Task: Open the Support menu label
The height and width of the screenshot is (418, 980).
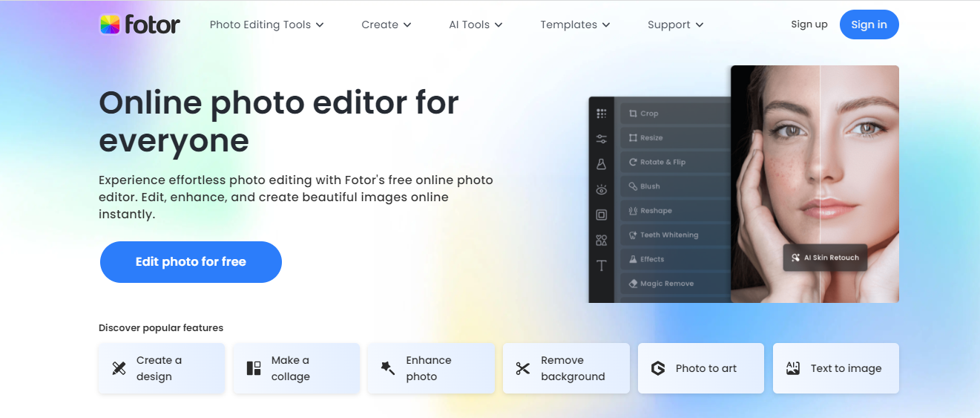Action: coord(668,25)
